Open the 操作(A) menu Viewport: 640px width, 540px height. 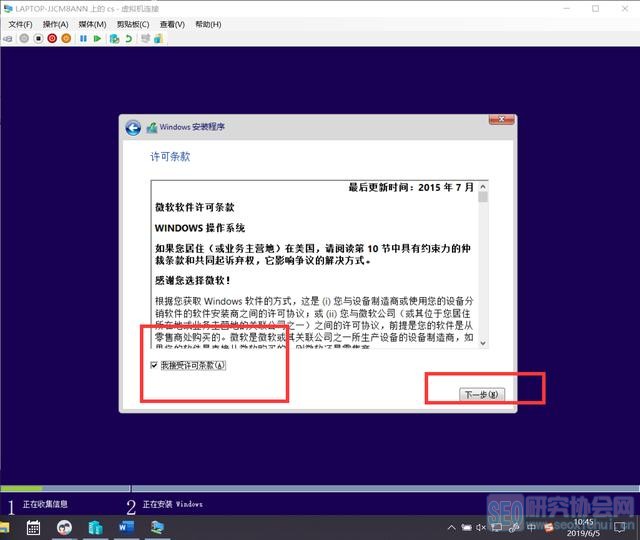point(56,24)
